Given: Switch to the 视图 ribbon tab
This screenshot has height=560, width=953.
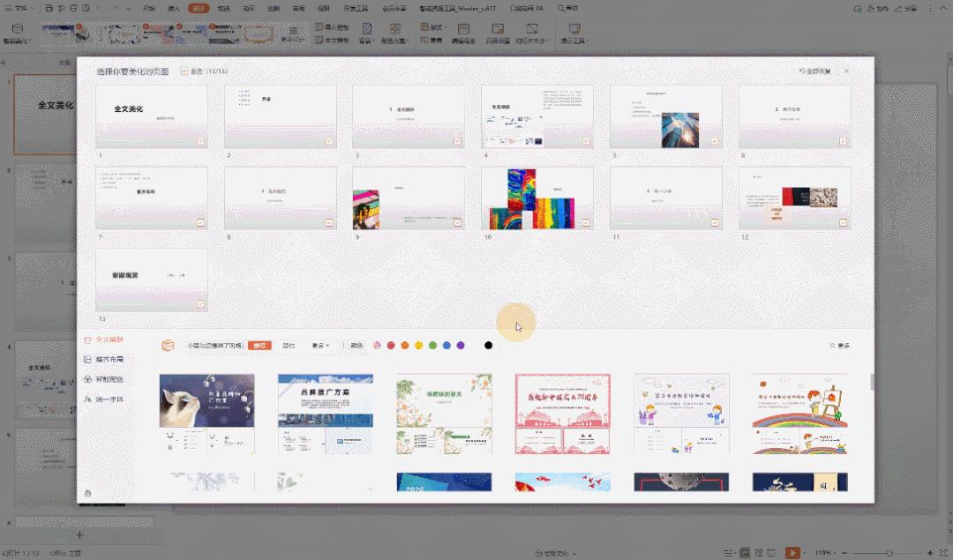Looking at the screenshot, I should (323, 9).
